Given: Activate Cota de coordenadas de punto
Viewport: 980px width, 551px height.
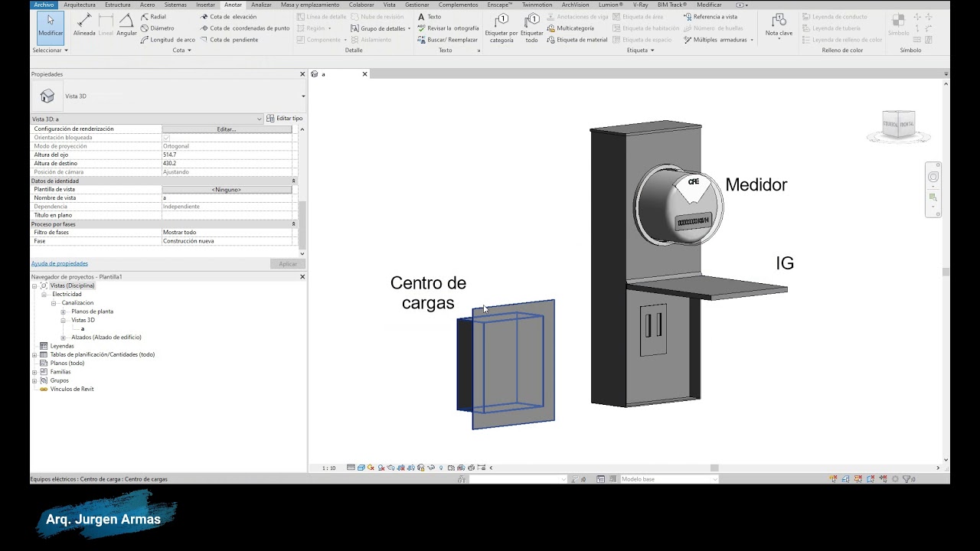Looking at the screenshot, I should coord(244,28).
